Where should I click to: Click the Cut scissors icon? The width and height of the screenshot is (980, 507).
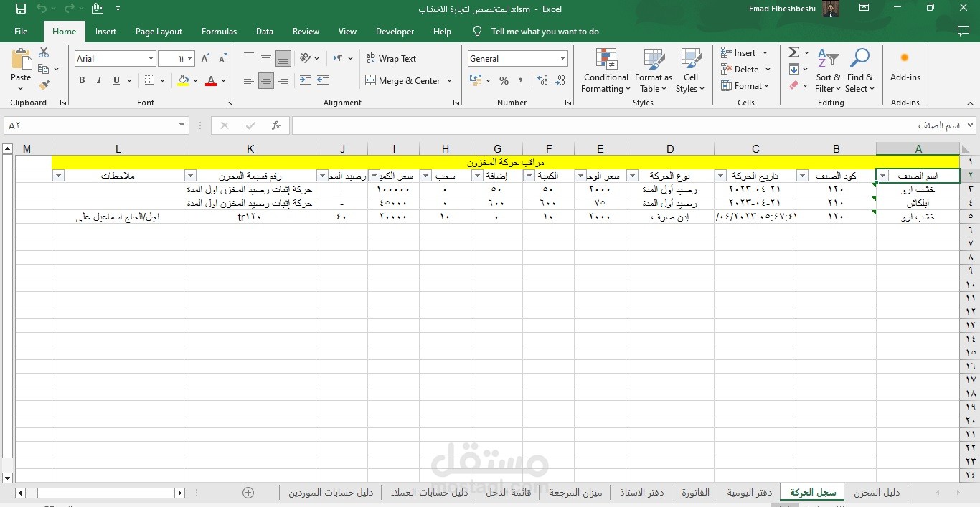[x=44, y=52]
